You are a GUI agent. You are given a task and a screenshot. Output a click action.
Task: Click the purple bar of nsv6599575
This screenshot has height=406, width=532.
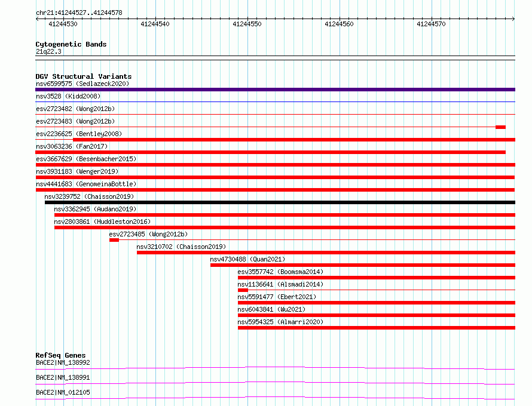tap(275, 90)
